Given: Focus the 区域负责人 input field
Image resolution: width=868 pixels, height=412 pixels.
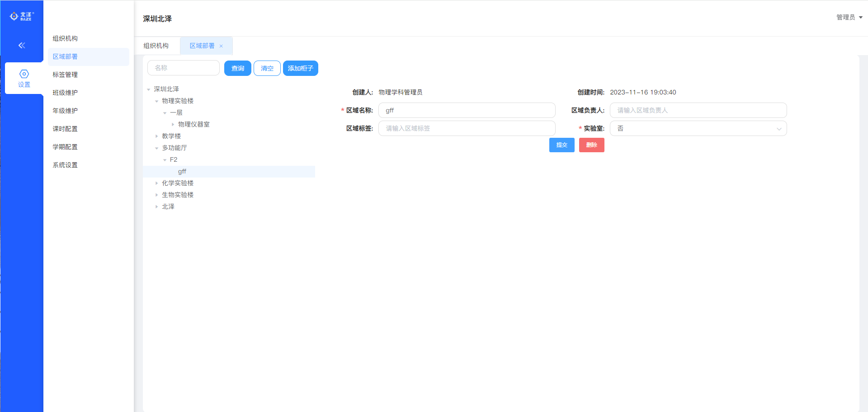Looking at the screenshot, I should 698,110.
